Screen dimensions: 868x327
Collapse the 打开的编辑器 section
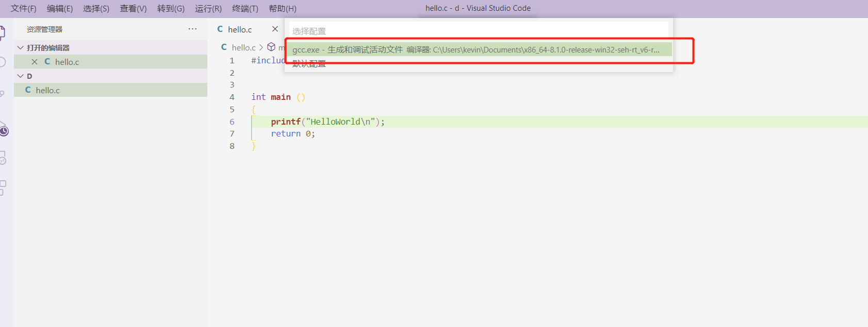coord(110,47)
